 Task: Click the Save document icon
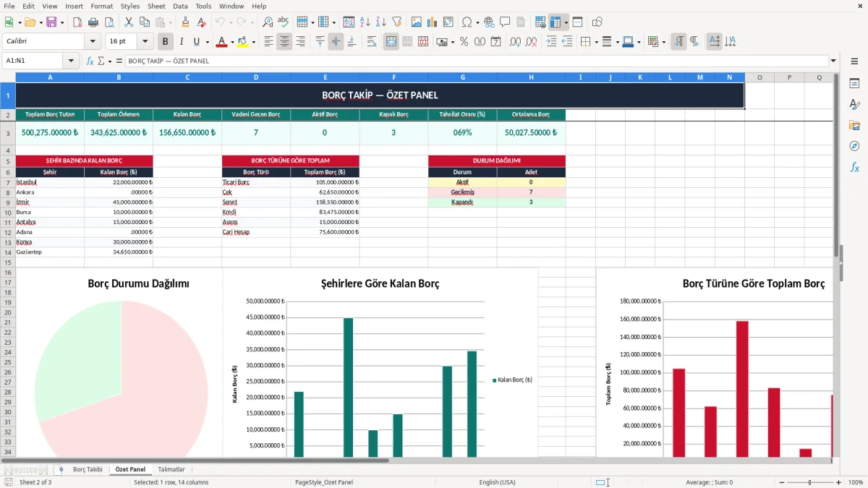pyautogui.click(x=51, y=22)
